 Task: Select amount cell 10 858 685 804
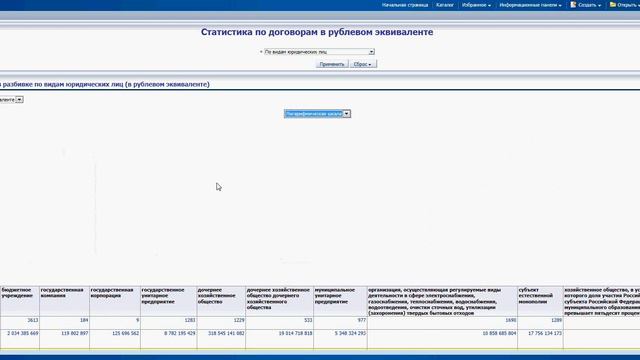pos(500,333)
